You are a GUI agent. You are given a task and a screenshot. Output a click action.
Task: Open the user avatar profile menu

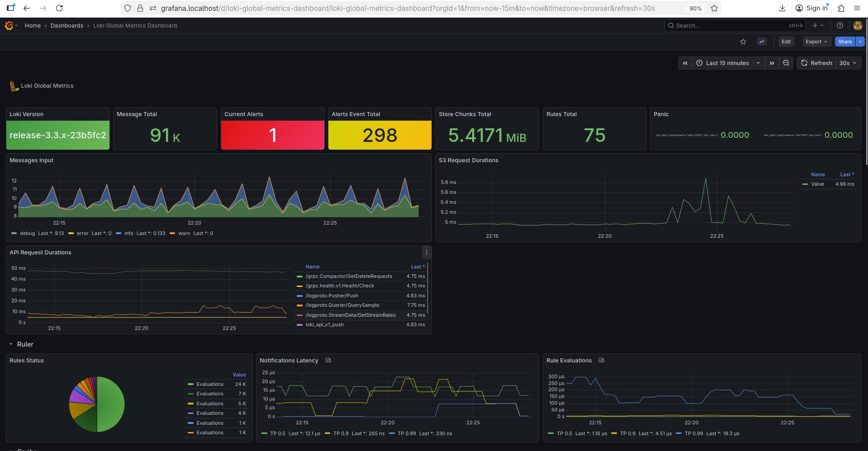tap(858, 26)
